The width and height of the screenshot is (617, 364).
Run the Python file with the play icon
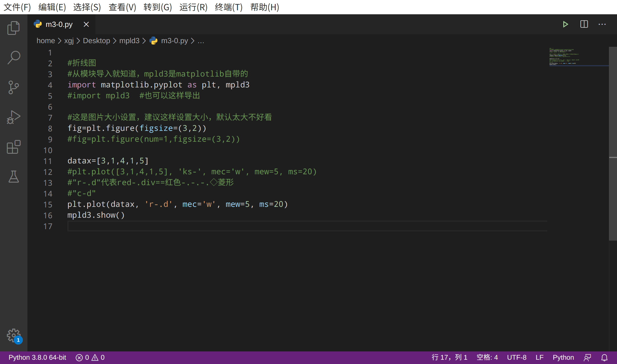(566, 24)
